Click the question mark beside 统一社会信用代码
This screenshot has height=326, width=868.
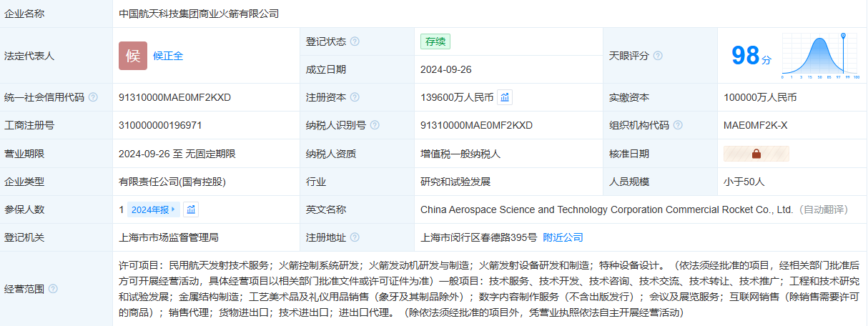tap(93, 97)
